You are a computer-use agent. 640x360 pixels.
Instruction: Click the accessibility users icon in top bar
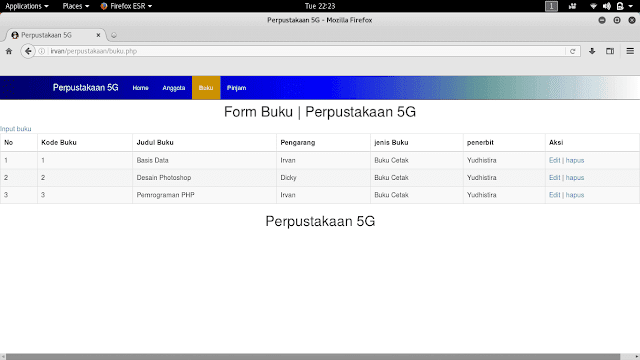[572, 6]
